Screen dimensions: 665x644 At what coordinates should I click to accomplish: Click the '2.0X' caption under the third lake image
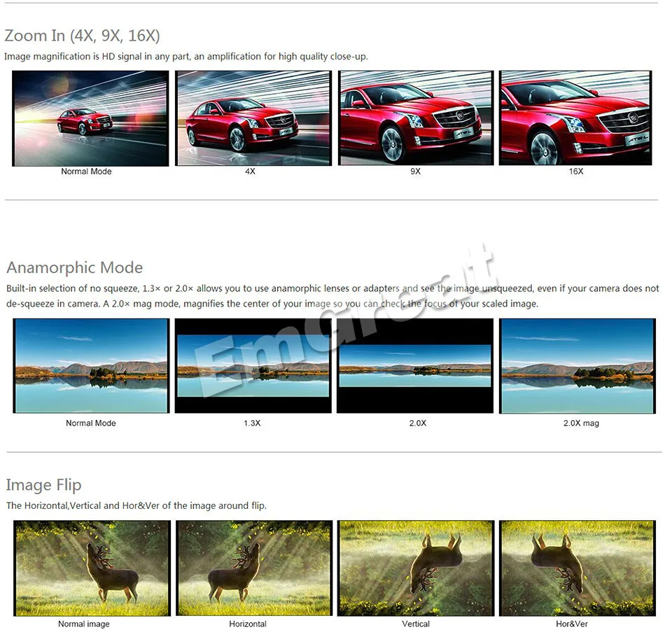click(x=418, y=423)
